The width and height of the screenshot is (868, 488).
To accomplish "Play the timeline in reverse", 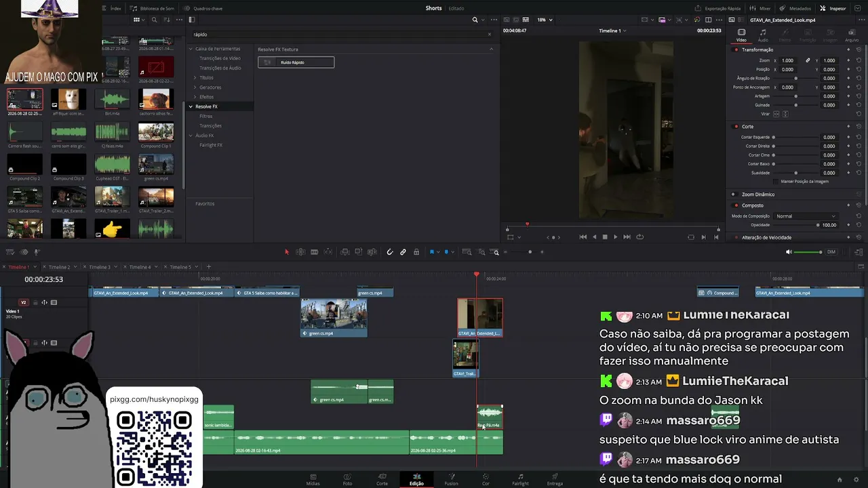I will point(594,237).
